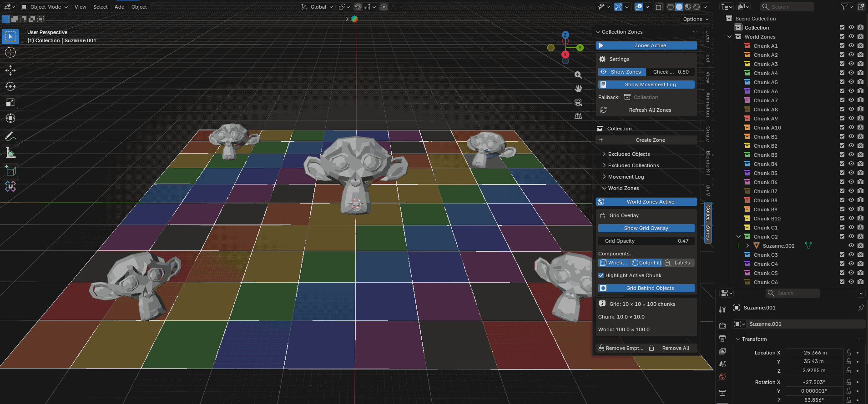Select the Rotate tool
868x404 pixels.
pos(10,86)
